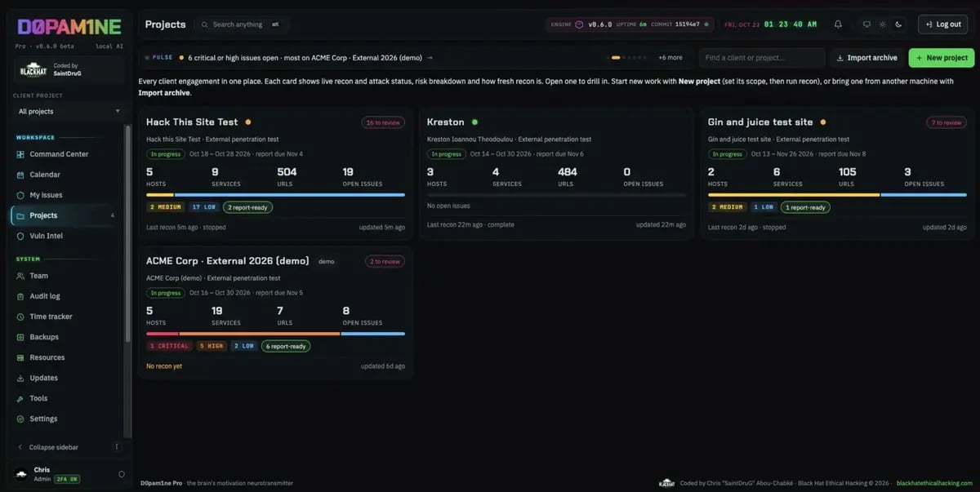Click the 6 report-ready pill
This screenshot has height=492, width=980.
pyautogui.click(x=286, y=346)
